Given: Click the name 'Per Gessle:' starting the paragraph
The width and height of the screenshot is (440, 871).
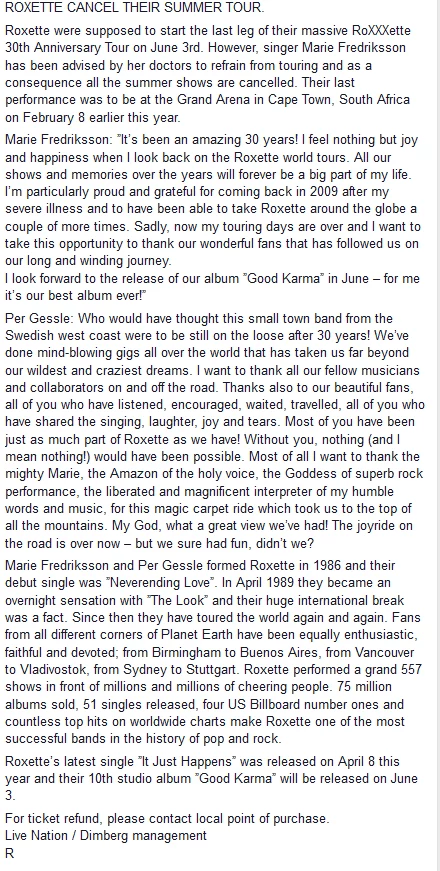Looking at the screenshot, I should (x=39, y=319).
